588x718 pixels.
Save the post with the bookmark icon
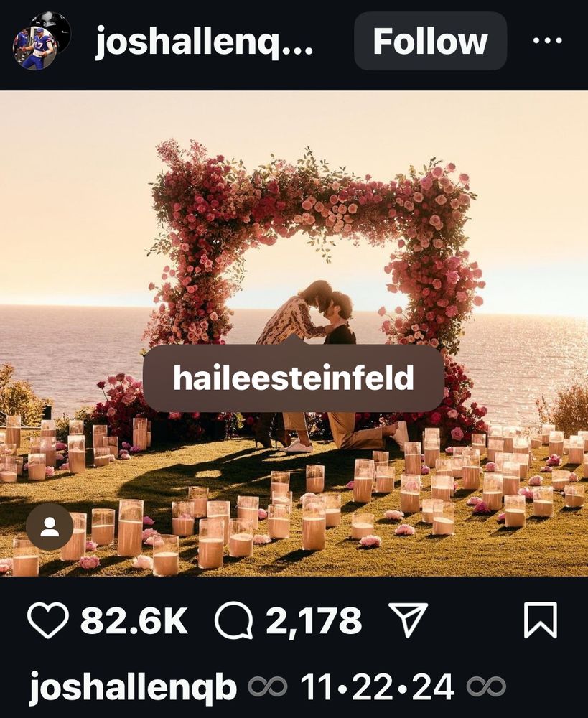click(541, 620)
